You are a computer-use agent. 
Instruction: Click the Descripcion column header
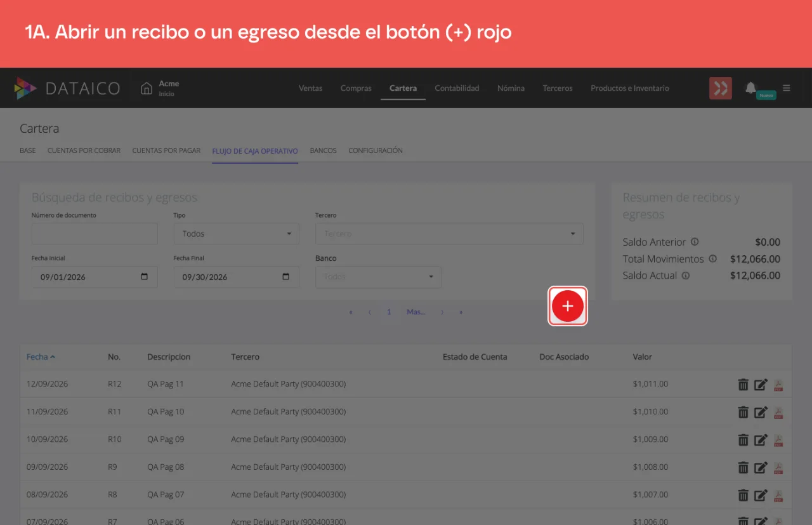pos(169,357)
